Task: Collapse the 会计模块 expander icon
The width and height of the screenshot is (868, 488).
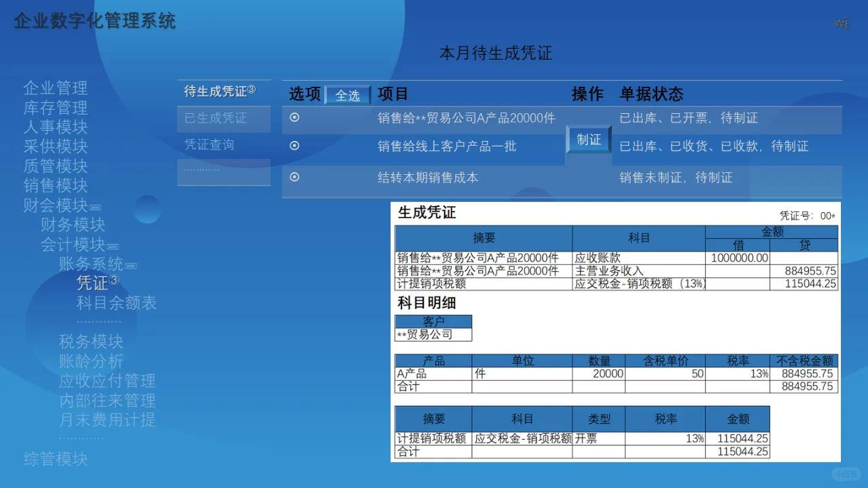Action: 113,247
